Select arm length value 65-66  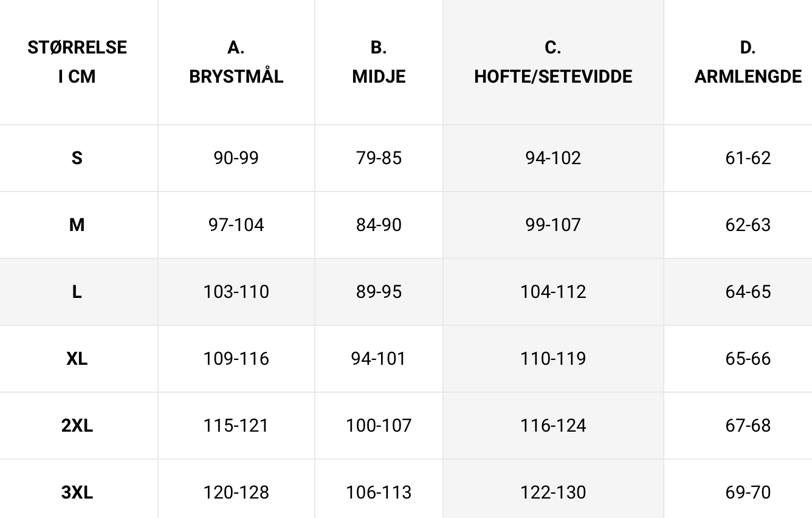[748, 359]
